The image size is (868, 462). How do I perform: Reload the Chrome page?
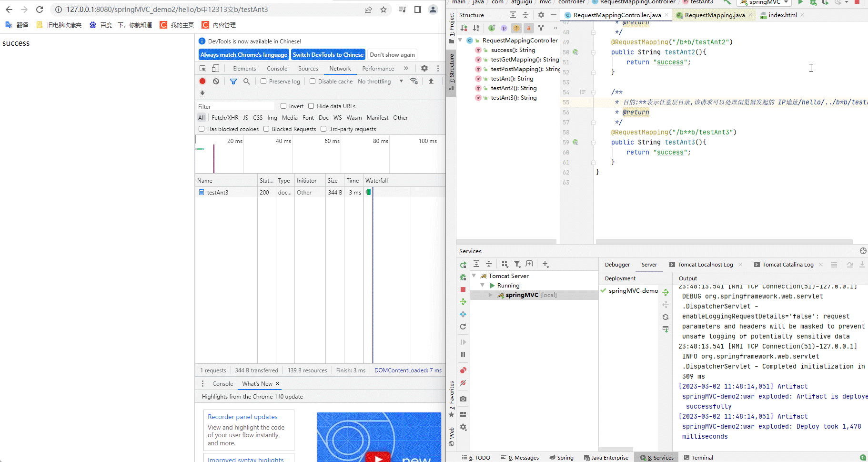[x=40, y=10]
